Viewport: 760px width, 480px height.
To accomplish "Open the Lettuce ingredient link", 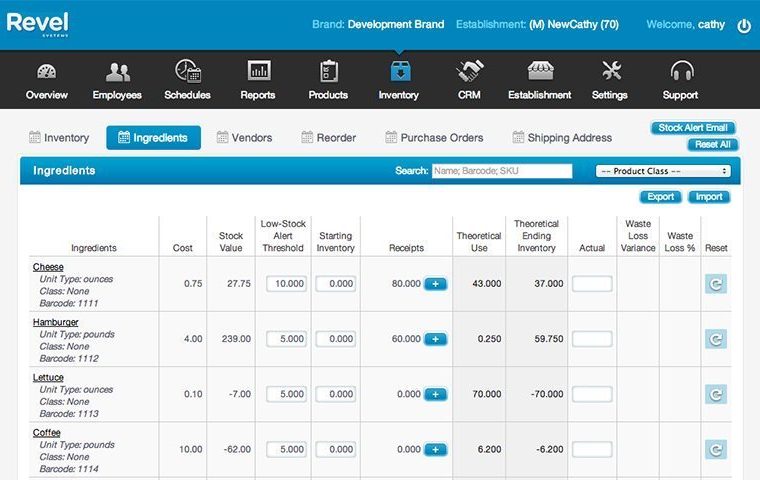I will tap(48, 378).
